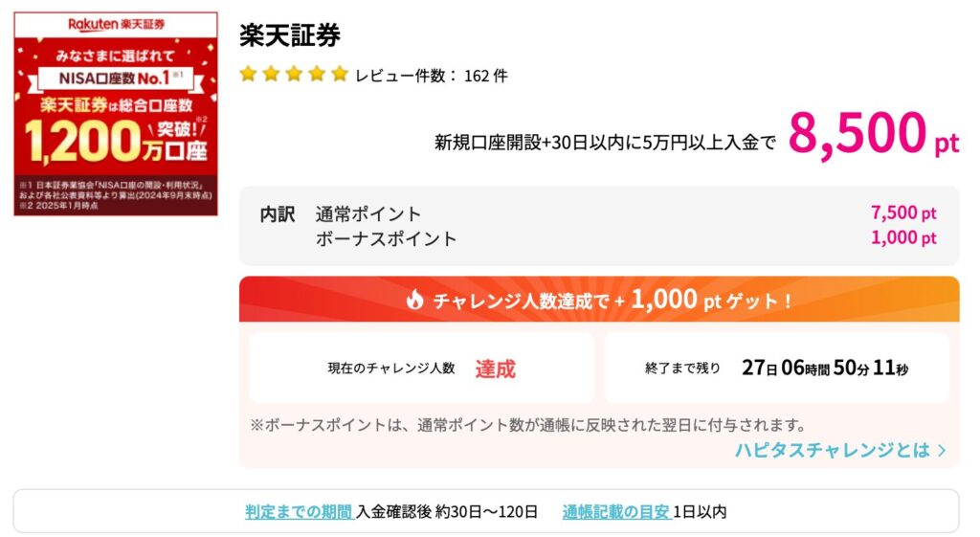Image resolution: width=980 pixels, height=537 pixels.
Task: Click the orange チャレンジ人数達成 banner
Action: coord(599,300)
